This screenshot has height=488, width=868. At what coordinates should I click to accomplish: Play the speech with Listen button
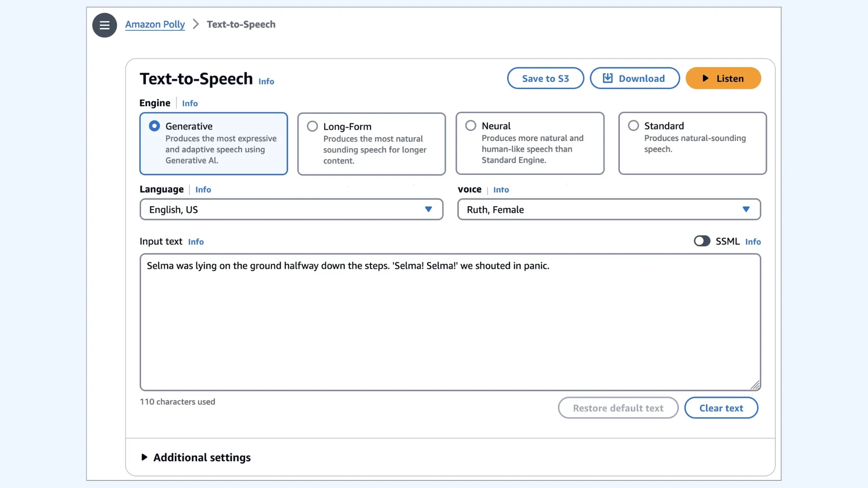click(723, 78)
